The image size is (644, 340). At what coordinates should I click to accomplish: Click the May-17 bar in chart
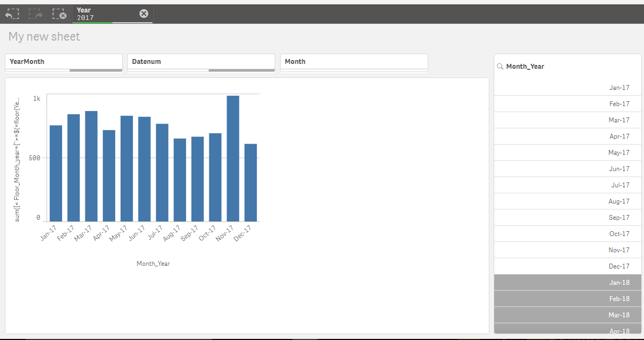point(127,168)
